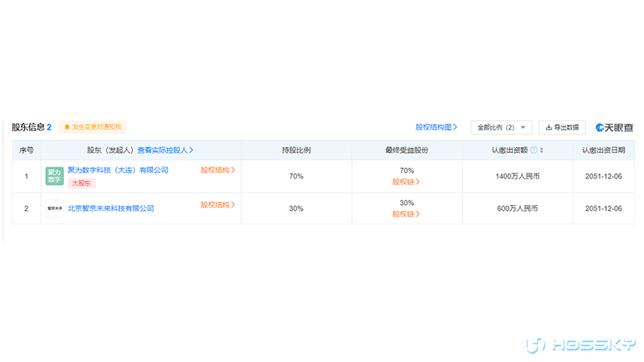Image resolution: width=644 pixels, height=362 pixels.
Task: Click the 大股东 tag
Action: 81,183
